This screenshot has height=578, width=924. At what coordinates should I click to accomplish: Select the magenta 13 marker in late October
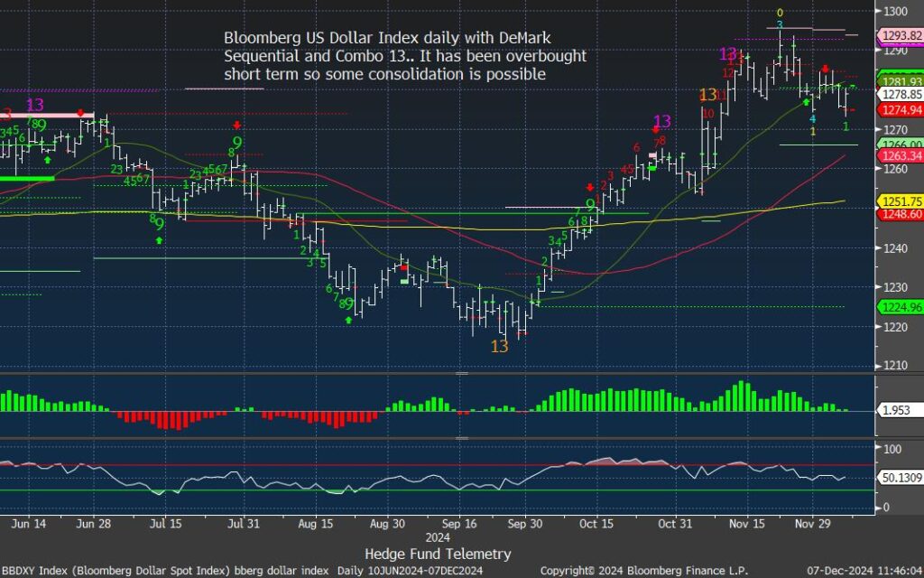pyautogui.click(x=662, y=121)
